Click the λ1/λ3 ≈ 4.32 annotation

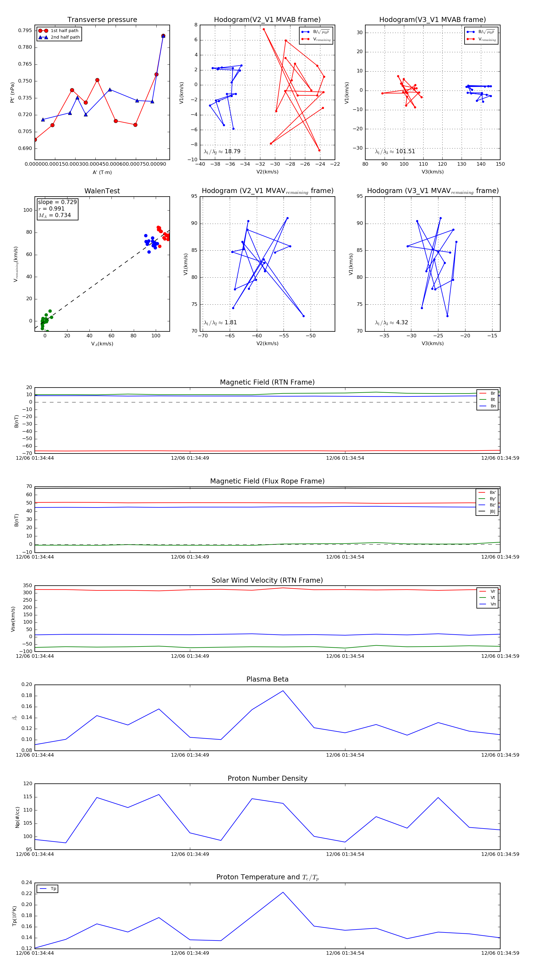pos(391,323)
